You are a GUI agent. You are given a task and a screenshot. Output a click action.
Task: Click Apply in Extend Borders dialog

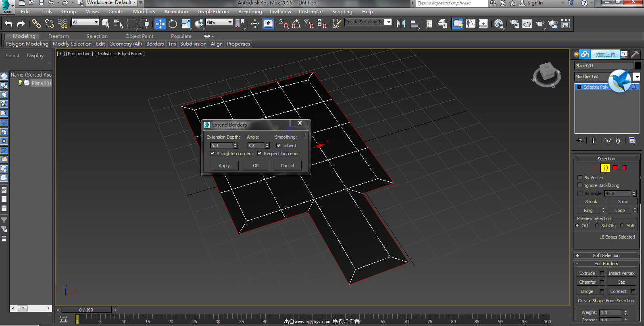click(x=224, y=166)
